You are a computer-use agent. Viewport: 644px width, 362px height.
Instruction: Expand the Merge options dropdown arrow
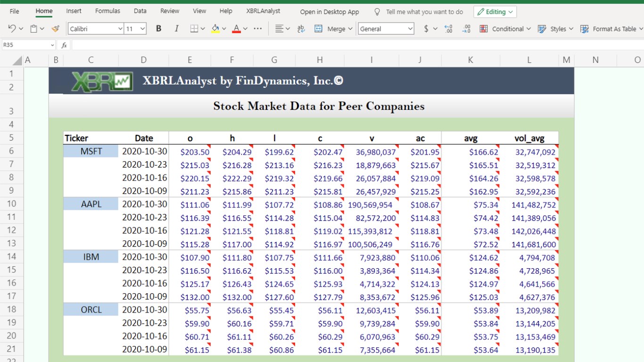pos(350,29)
